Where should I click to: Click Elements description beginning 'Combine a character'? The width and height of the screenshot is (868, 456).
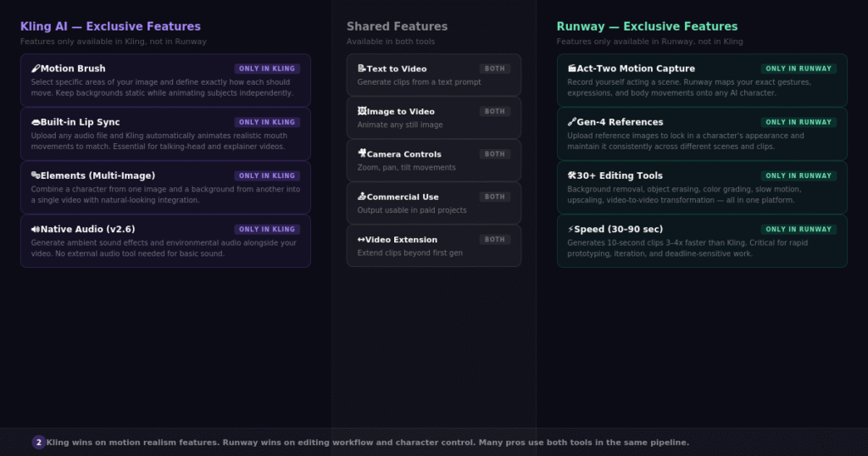[x=165, y=194]
